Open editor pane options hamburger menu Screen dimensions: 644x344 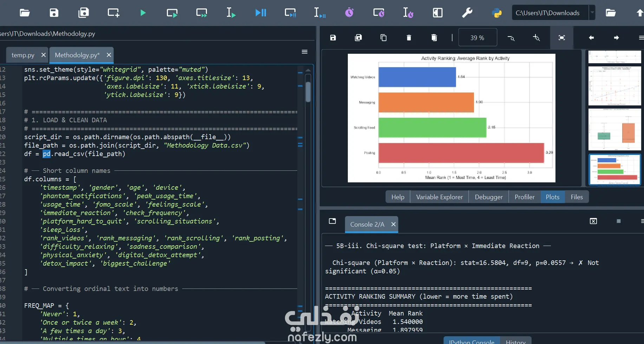click(x=305, y=52)
